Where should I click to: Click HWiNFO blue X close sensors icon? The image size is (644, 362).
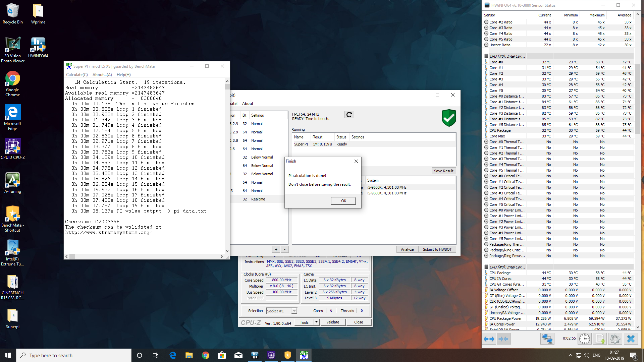point(631,339)
